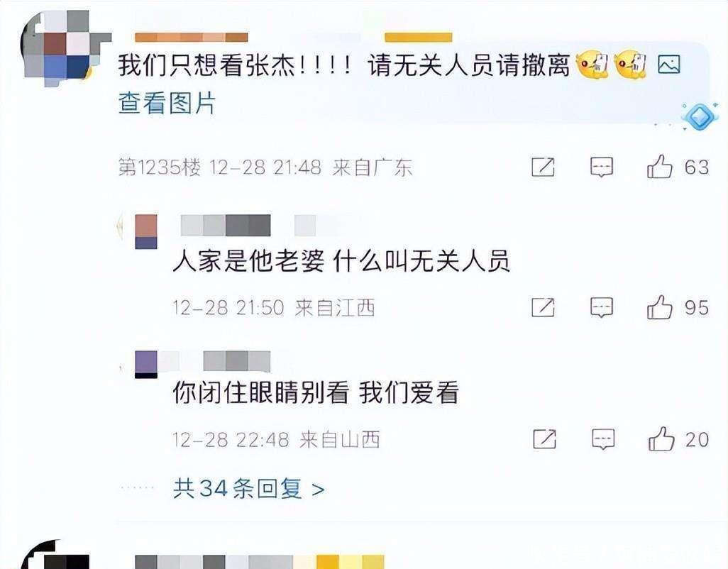The width and height of the screenshot is (728, 569).
Task: Open the 江西 replier's avatar
Action: (x=145, y=231)
